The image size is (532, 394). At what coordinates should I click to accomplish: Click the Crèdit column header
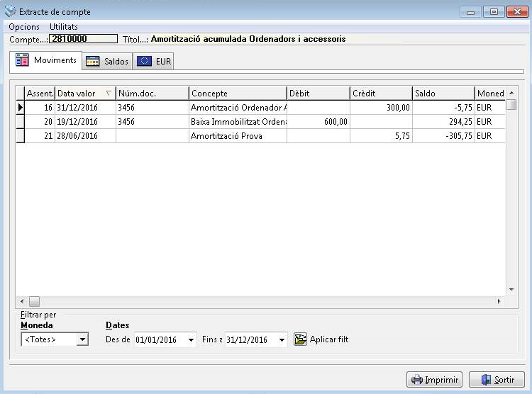click(381, 94)
